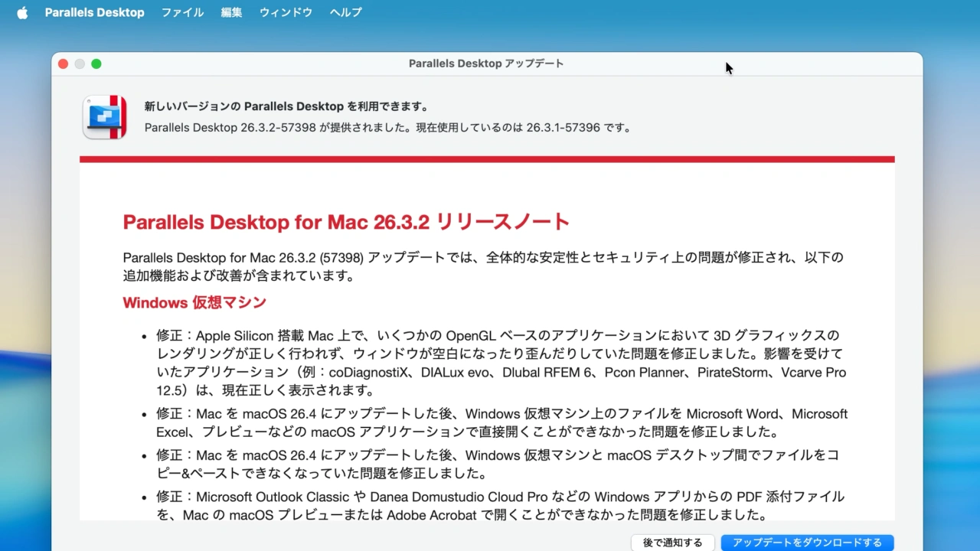Expand the window with the green zoom button
This screenshot has width=980, height=551.
[x=96, y=64]
